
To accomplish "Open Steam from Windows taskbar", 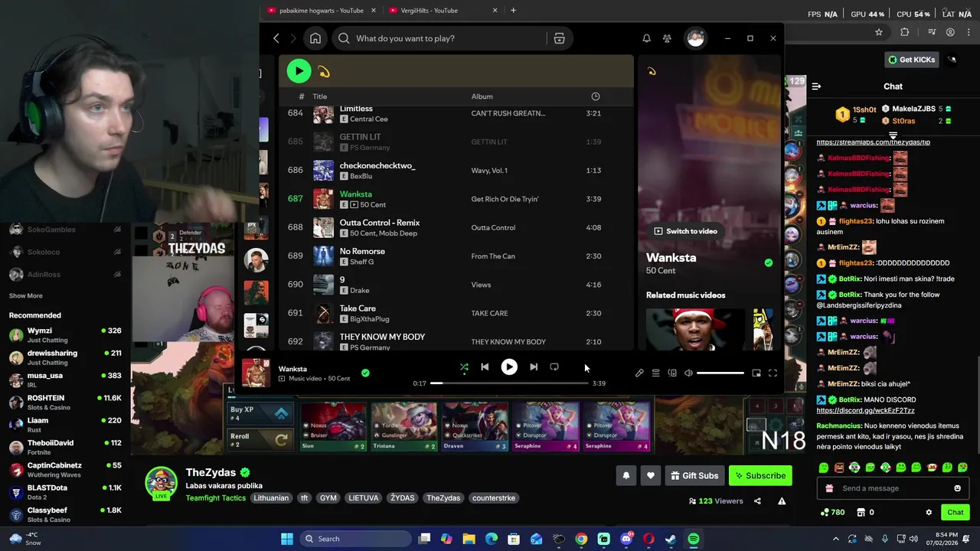I will point(671,539).
